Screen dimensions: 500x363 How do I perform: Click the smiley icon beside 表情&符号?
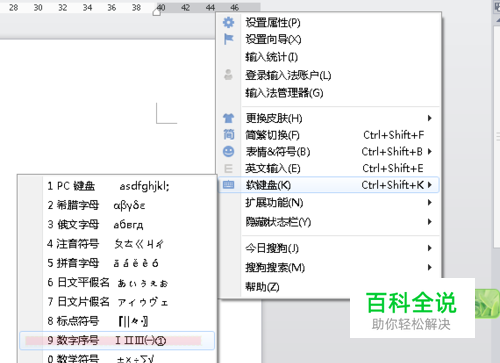228,151
